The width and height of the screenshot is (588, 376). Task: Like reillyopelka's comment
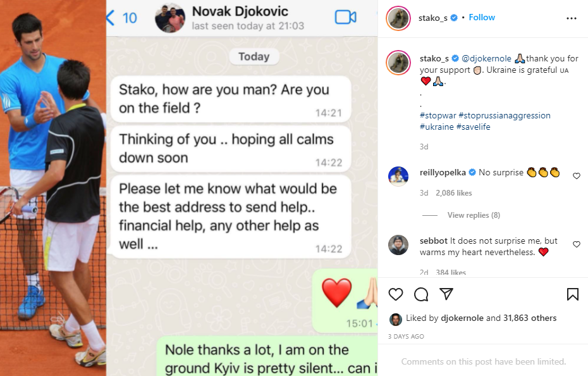(x=577, y=176)
